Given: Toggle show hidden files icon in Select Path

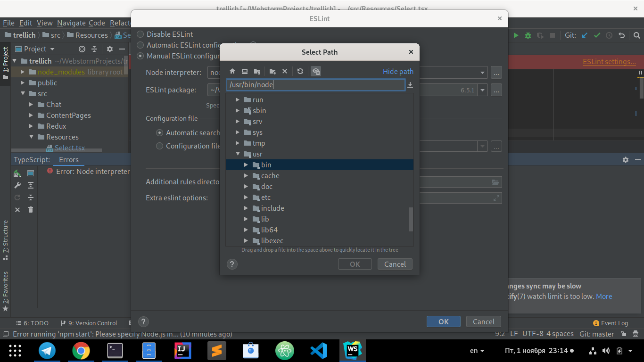Looking at the screenshot, I should click(x=316, y=71).
